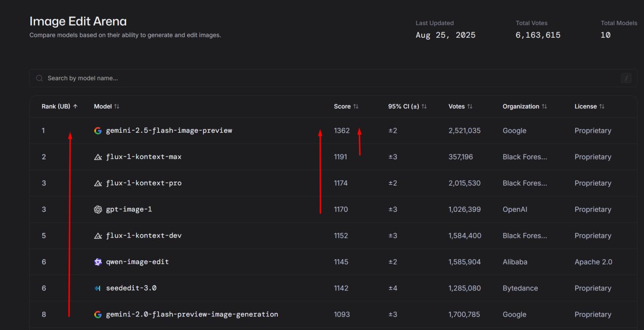
Task: Click the score 1093
Action: coord(342,314)
